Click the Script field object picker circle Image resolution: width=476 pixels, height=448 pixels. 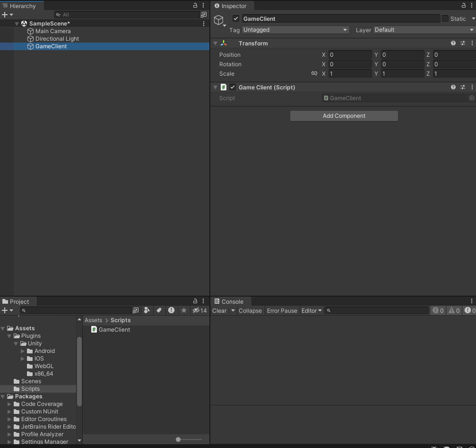tap(471, 98)
